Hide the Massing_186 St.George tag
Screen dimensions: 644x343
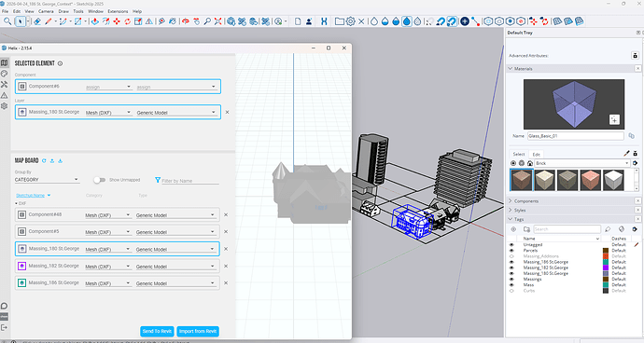tap(511, 262)
